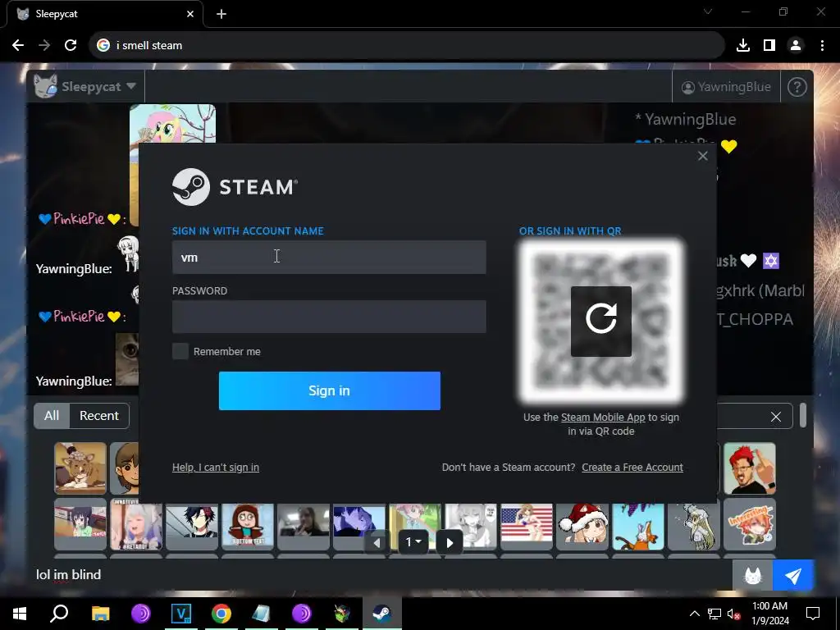Open Create a Free Account link
Screen dimensions: 840x630
pos(632,467)
